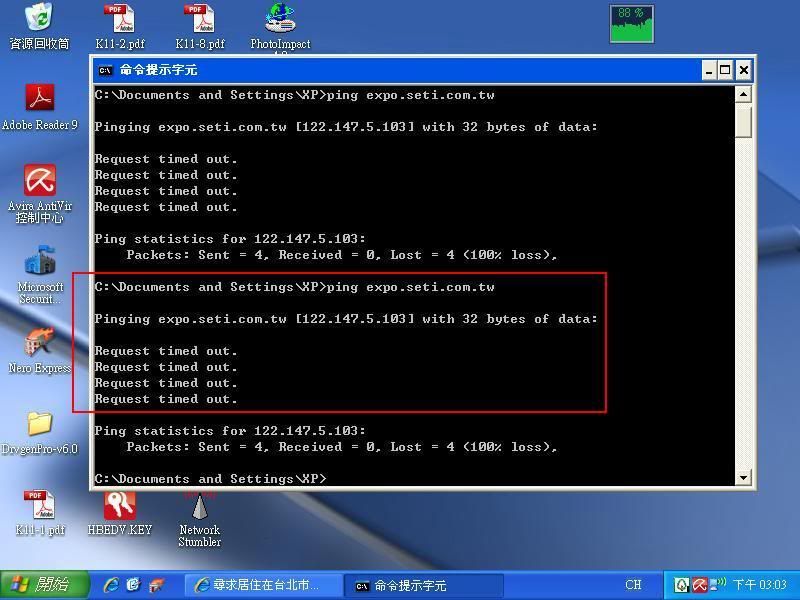The image size is (800, 600).
Task: Click the CH language bar indicator
Action: pyautogui.click(x=634, y=585)
